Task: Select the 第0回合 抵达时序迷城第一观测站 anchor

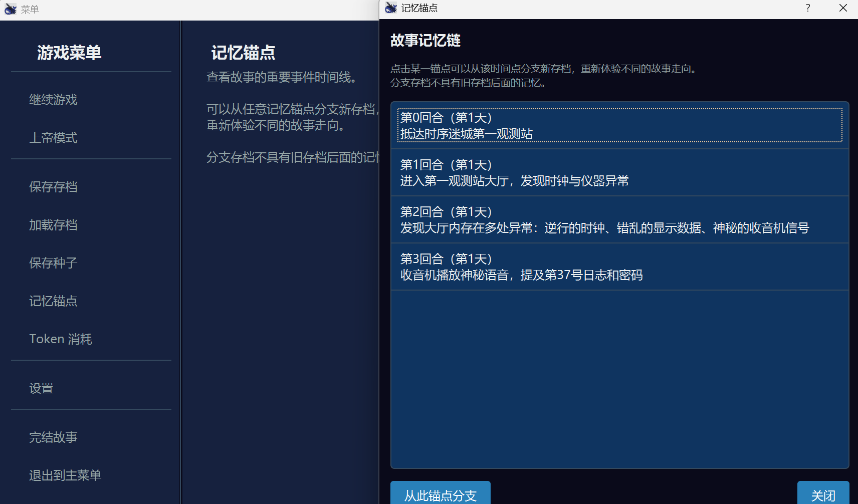Action: [x=619, y=125]
